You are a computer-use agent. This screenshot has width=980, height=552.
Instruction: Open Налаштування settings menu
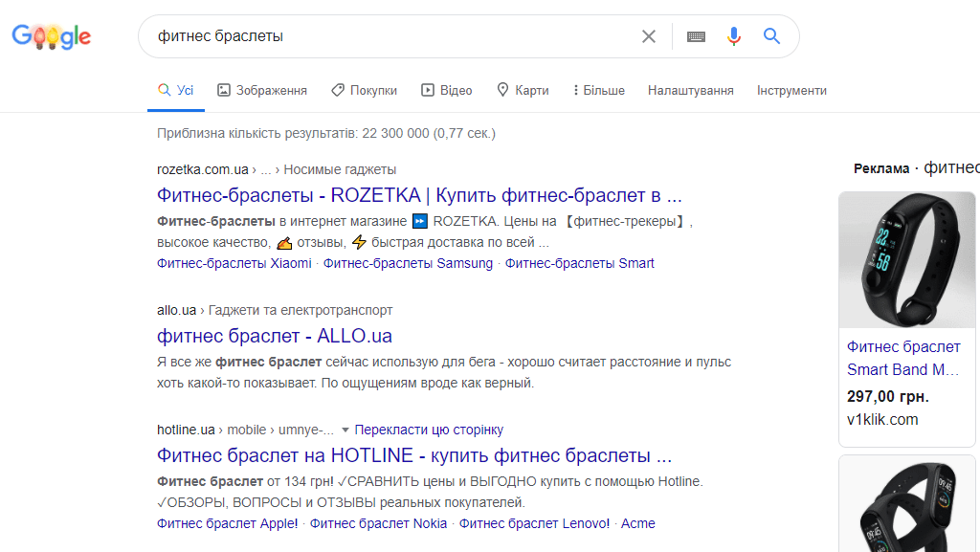(x=690, y=90)
